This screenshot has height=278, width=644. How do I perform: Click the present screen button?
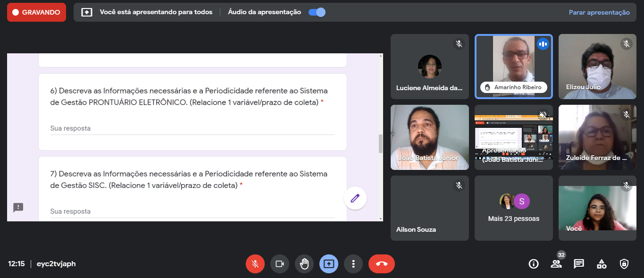329,264
